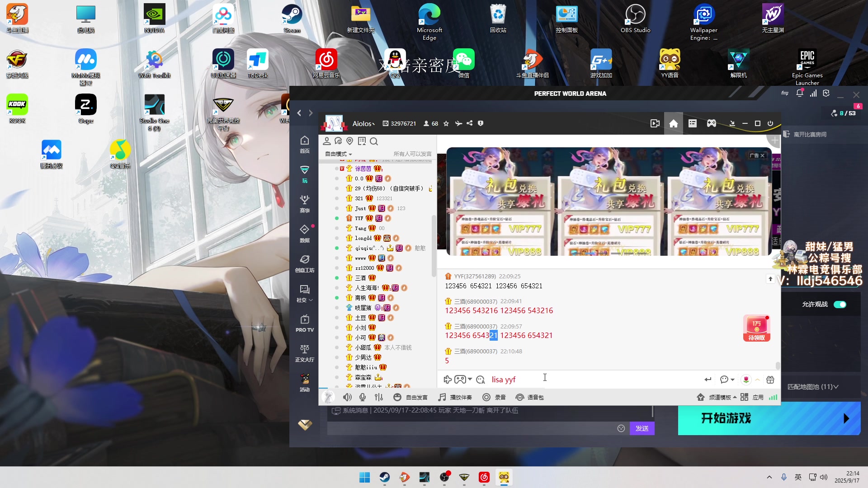Image resolution: width=868 pixels, height=488 pixels.
Task: Click the location pin icon above member list
Action: tap(349, 141)
